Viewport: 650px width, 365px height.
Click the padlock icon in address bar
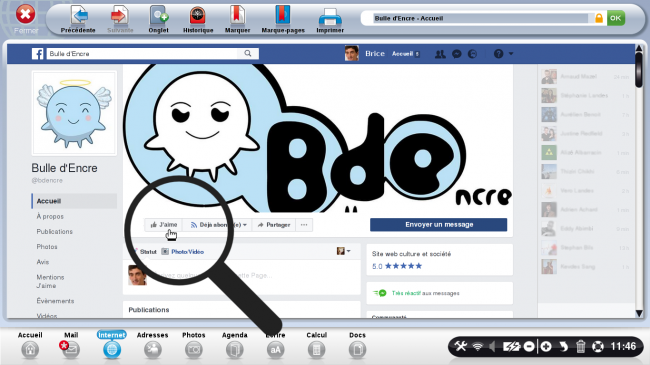[x=599, y=18]
